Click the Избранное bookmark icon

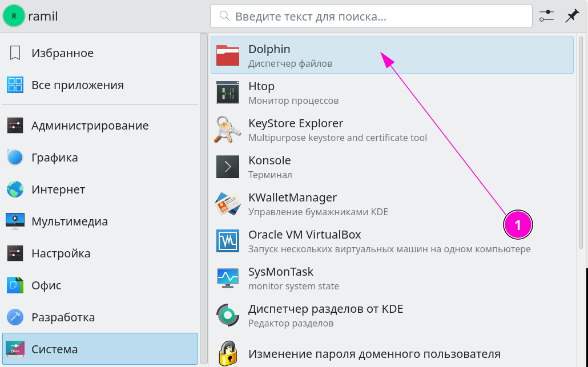[15, 53]
